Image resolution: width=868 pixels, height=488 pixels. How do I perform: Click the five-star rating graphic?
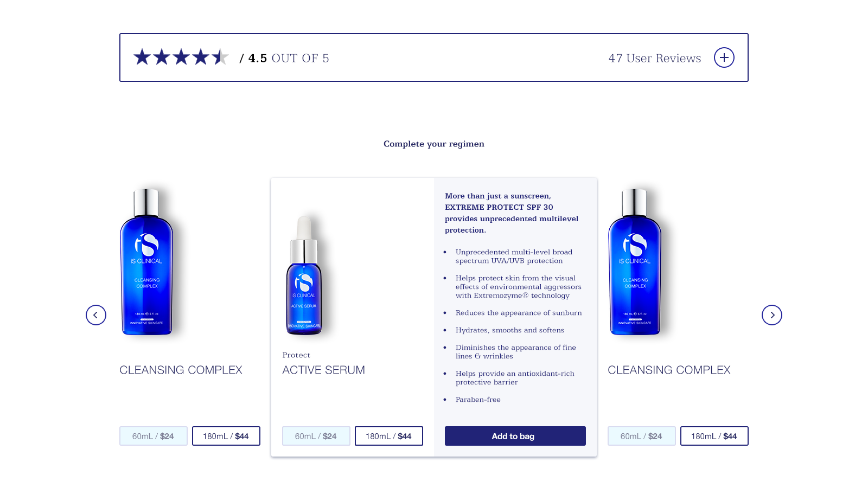point(181,57)
